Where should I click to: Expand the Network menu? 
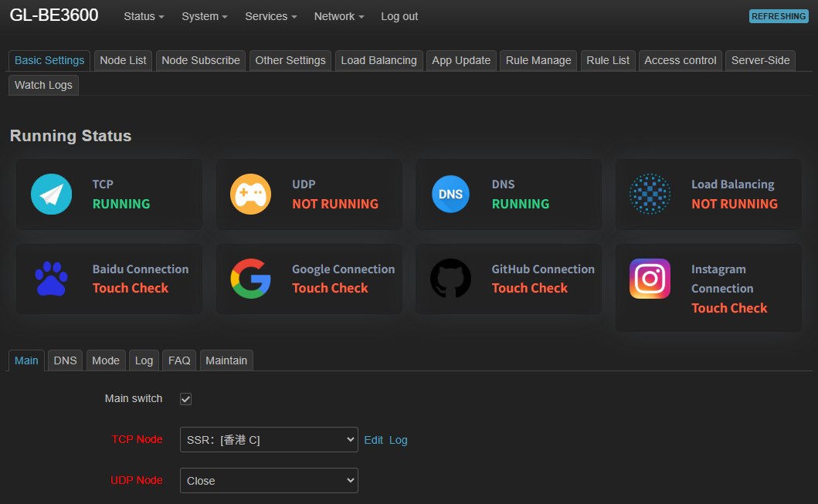(x=338, y=16)
